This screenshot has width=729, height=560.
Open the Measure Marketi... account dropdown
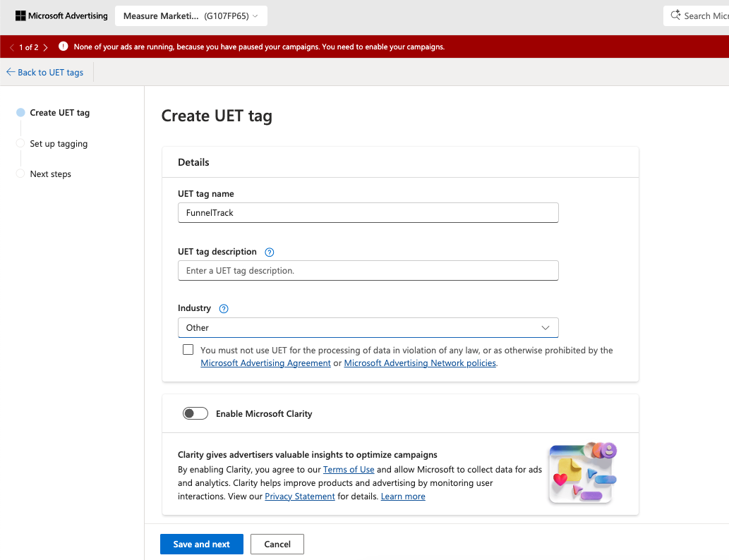(x=191, y=16)
